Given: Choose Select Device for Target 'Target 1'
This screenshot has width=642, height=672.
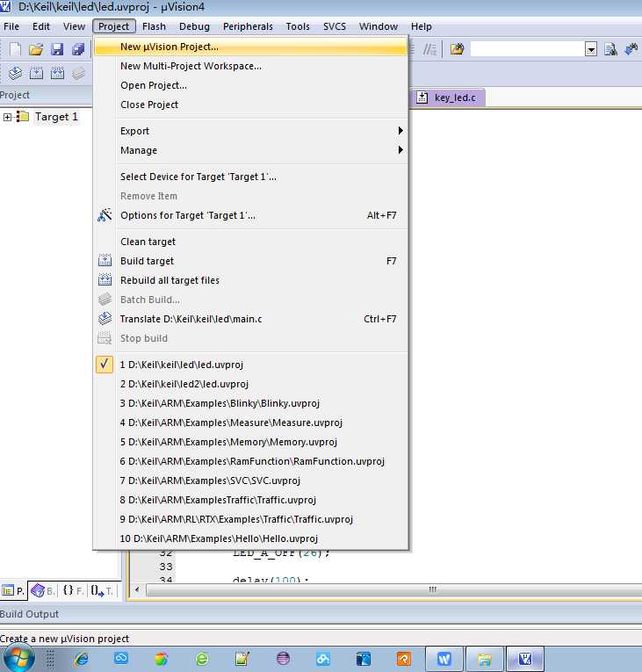Looking at the screenshot, I should 250,177.
